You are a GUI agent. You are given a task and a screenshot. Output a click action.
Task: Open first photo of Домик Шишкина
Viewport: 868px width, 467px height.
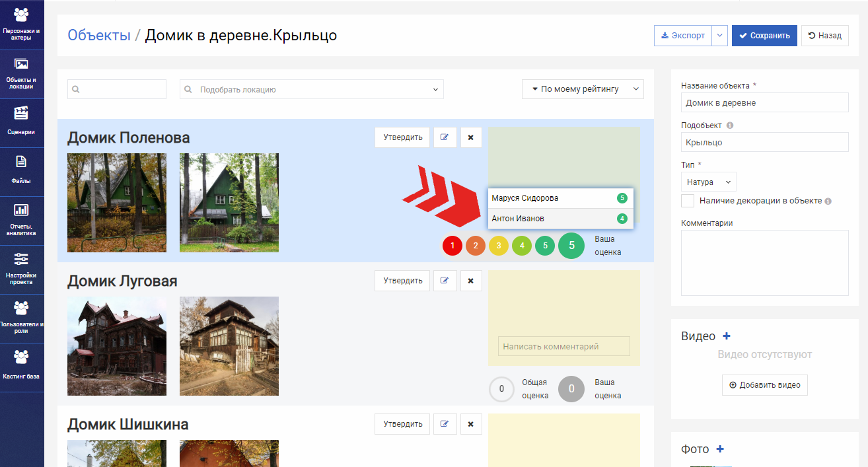117,453
